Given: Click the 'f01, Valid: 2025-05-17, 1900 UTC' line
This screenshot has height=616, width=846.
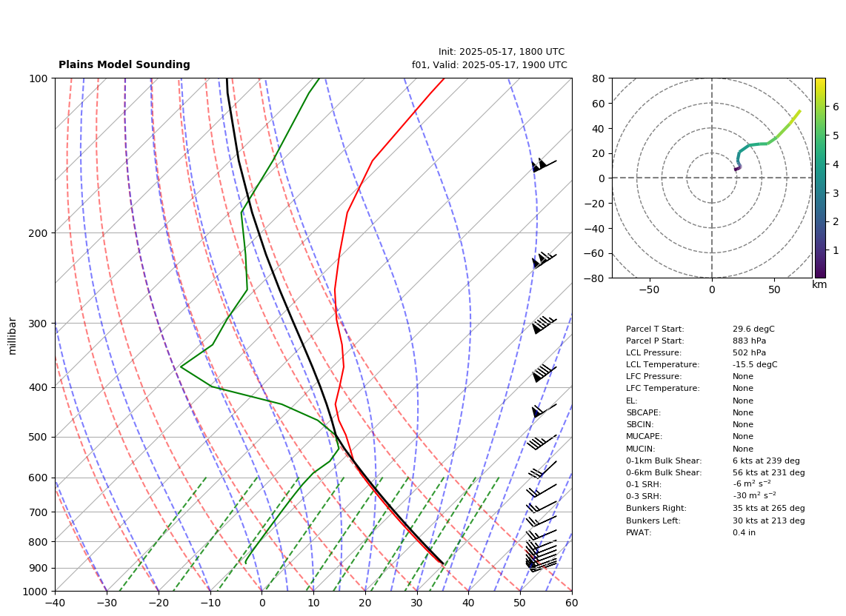Looking at the screenshot, I should pyautogui.click(x=490, y=65).
